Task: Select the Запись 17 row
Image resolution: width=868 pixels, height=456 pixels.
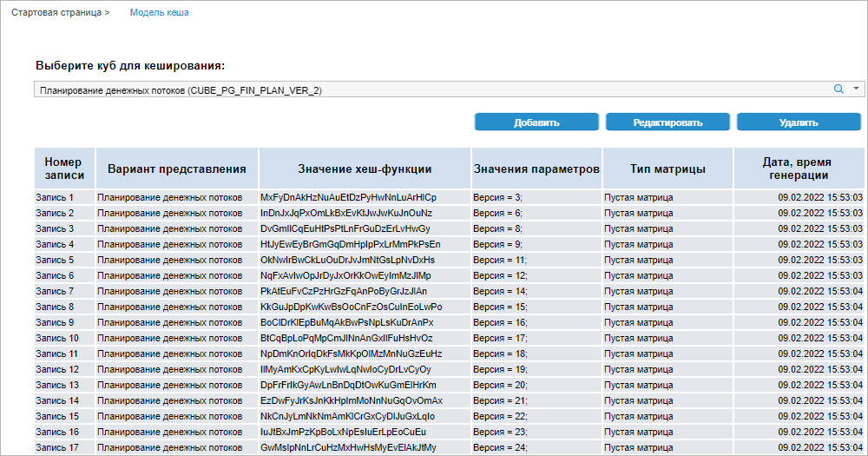Action: tap(57, 447)
